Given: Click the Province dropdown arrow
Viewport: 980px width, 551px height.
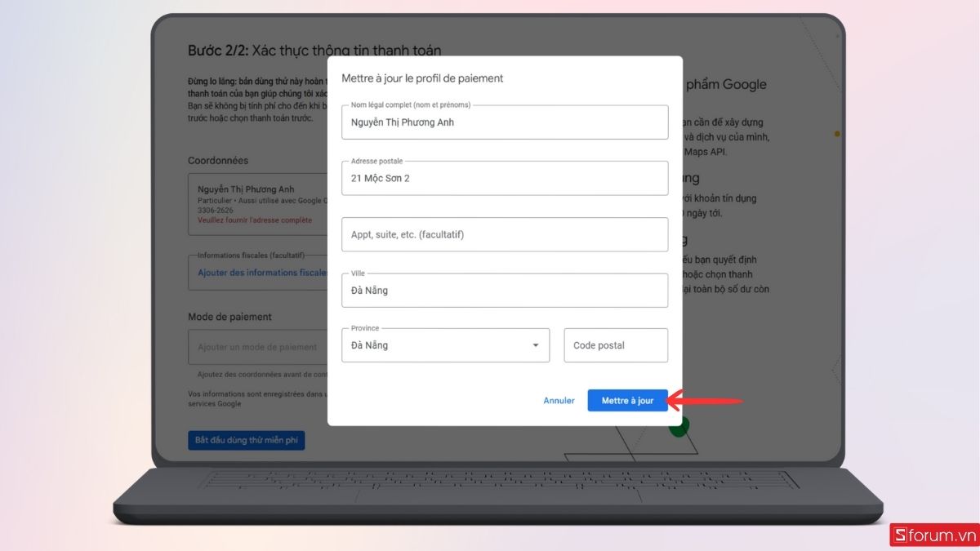Looking at the screenshot, I should pyautogui.click(x=536, y=345).
